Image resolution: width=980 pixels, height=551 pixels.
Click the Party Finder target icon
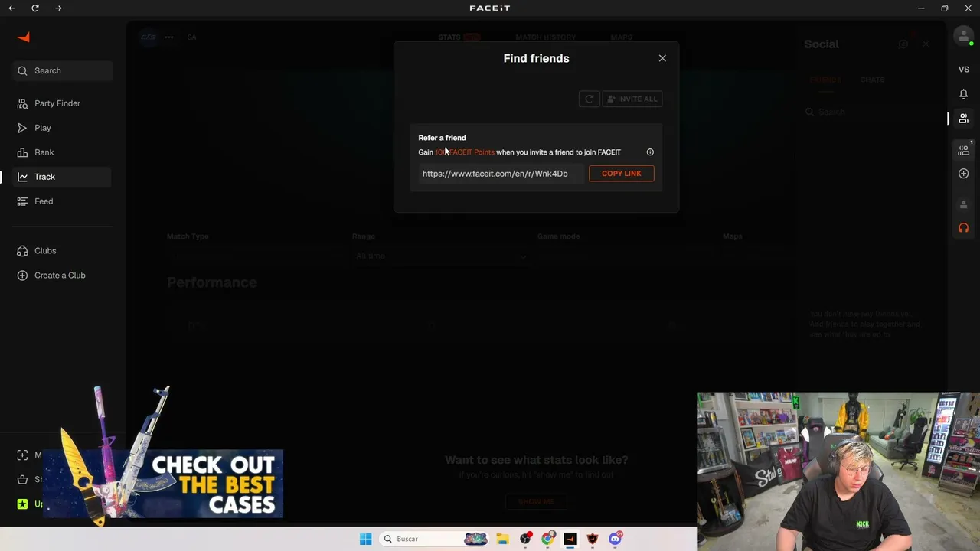(x=22, y=103)
